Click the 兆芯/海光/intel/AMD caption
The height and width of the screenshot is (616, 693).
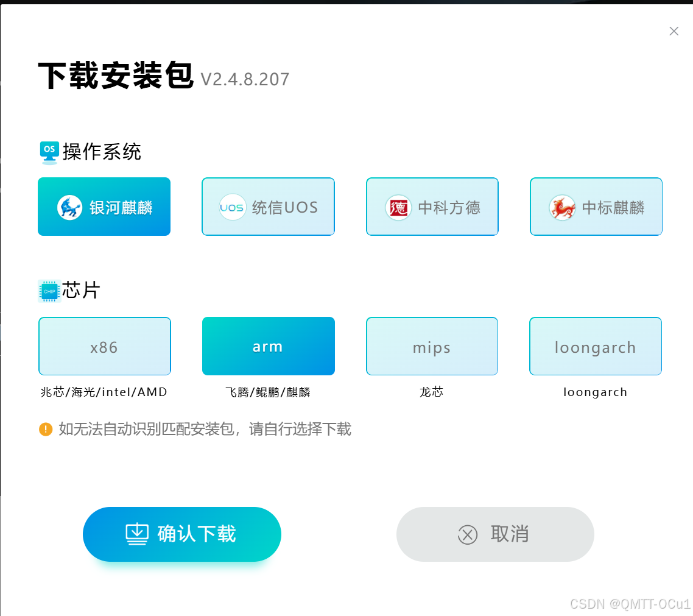(x=104, y=392)
